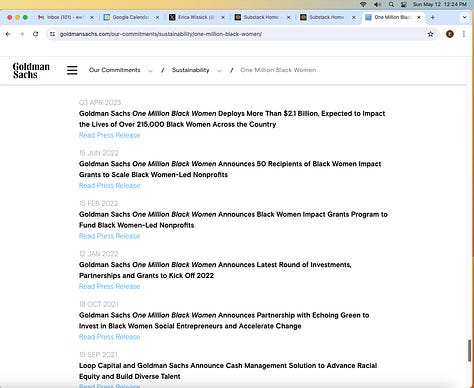Expand the Sustainability chevron
The image size is (474, 388).
click(x=219, y=70)
